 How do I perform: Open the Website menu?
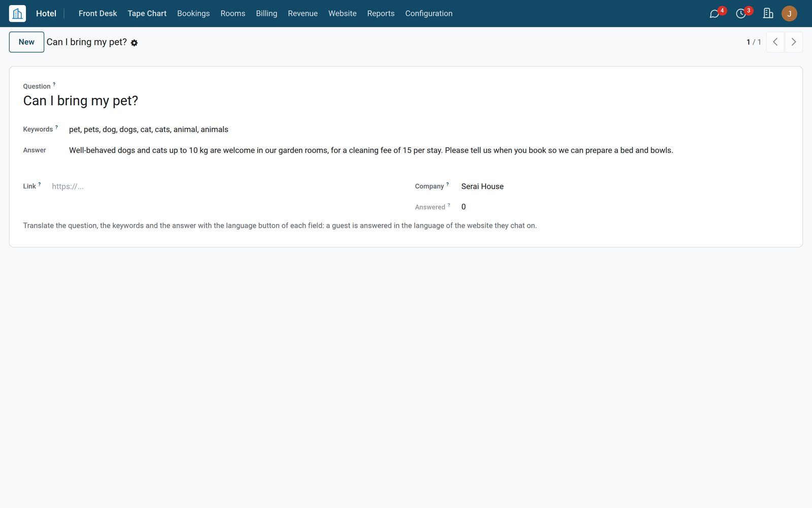343,13
